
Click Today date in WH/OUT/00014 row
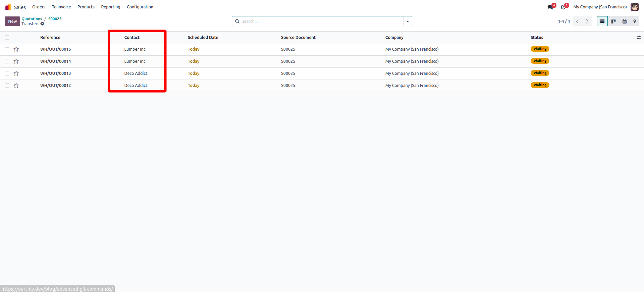(x=194, y=61)
